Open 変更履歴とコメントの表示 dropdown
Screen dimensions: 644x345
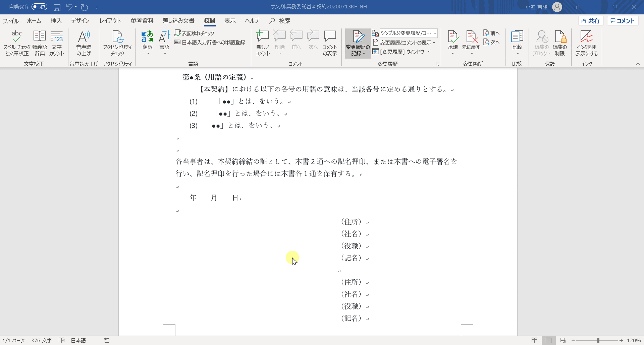click(404, 43)
